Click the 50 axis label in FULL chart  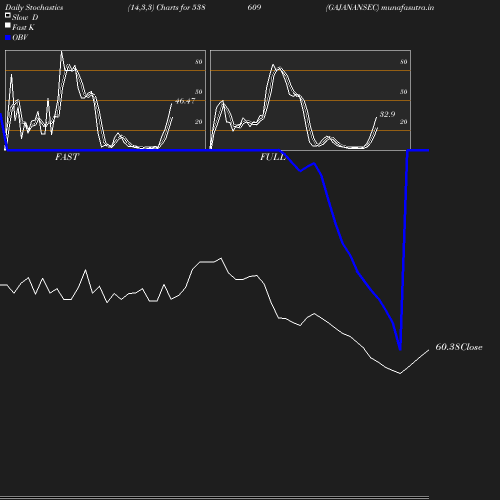point(404,92)
